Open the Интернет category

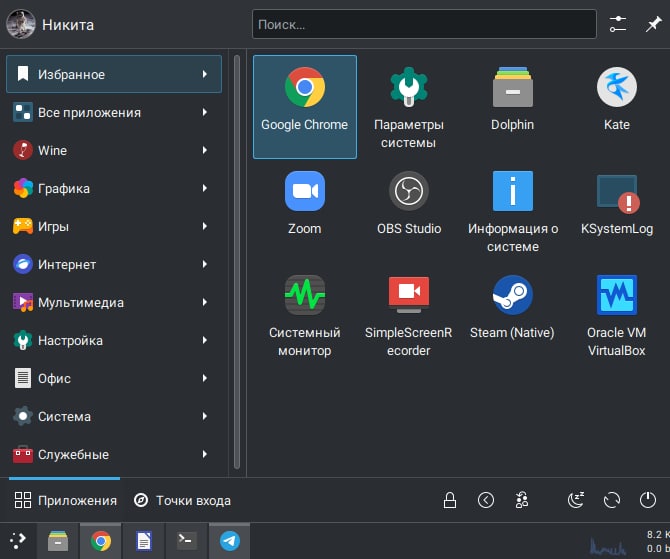click(114, 265)
